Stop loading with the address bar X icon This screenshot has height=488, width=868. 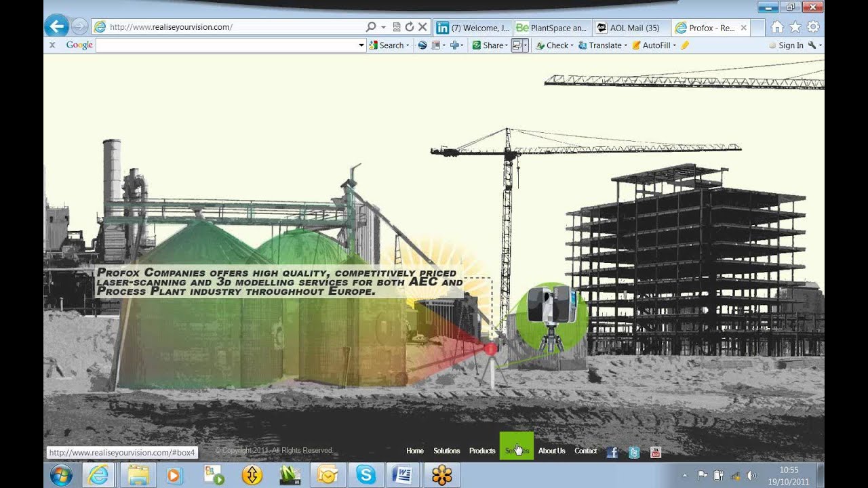point(422,27)
